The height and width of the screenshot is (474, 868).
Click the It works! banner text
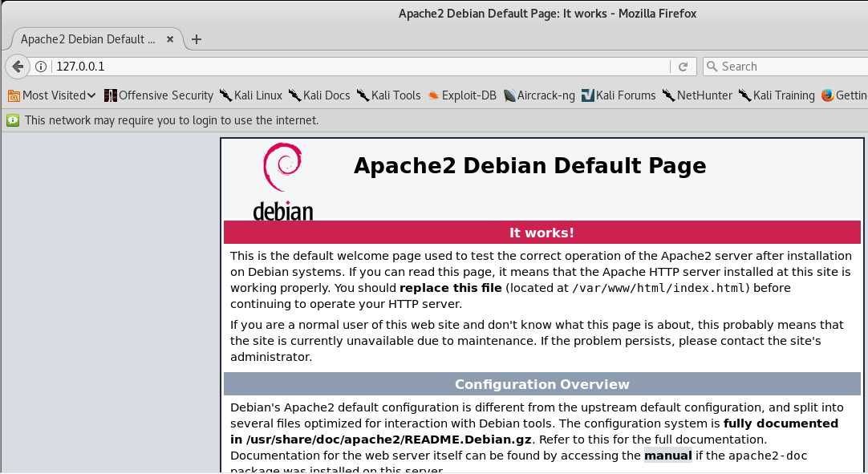[x=541, y=233]
